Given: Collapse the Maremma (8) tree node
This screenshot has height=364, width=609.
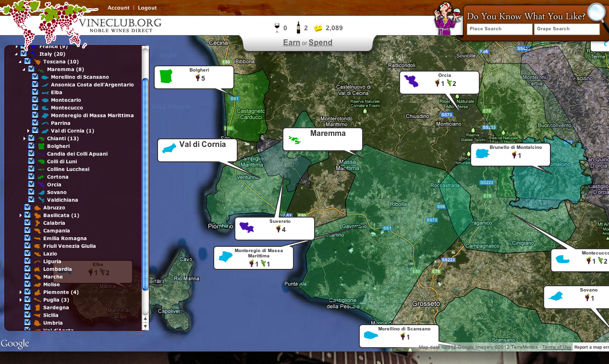Looking at the screenshot, I should (x=24, y=70).
